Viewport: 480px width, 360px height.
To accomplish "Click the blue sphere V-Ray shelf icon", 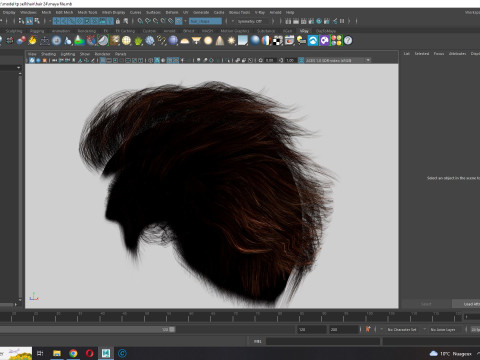I will tap(173, 41).
